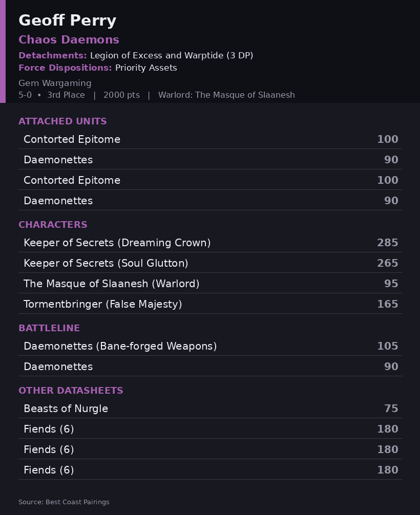
Task: Click the Warlord: The Masque of Slaanesh text
Action: click(226, 95)
